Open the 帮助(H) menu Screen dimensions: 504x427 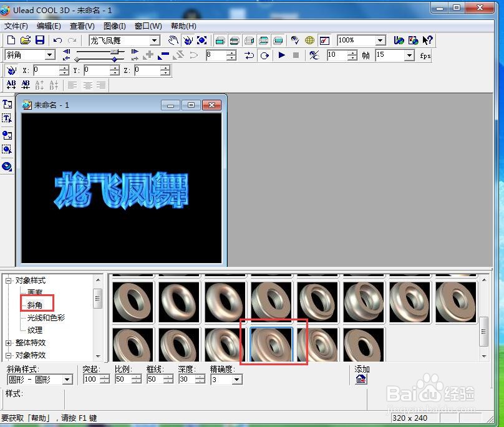click(x=183, y=26)
